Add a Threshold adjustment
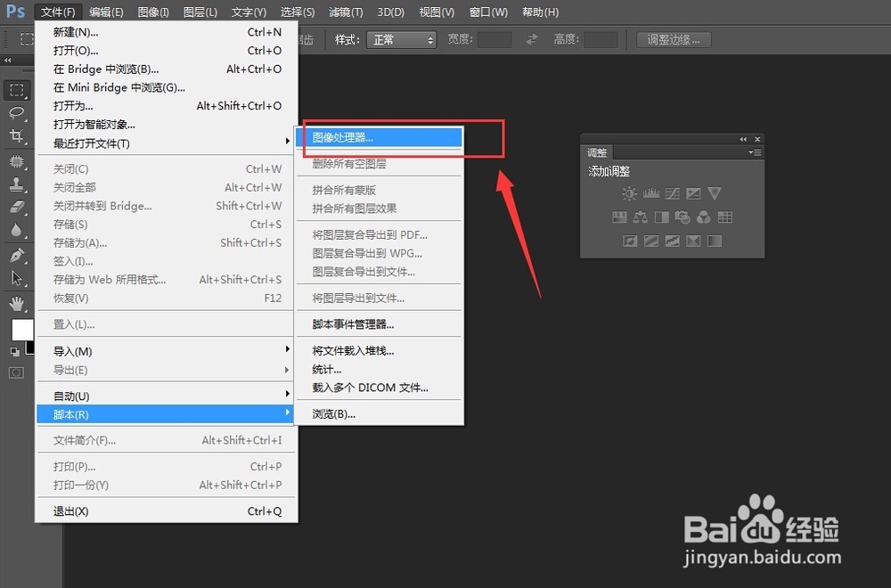Screen dimensions: 891x588 tap(672, 241)
